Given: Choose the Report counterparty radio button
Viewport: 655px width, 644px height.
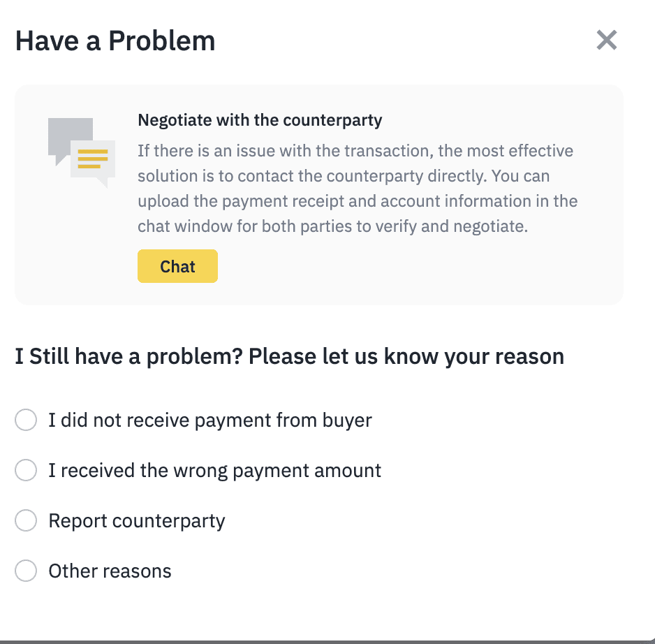Looking at the screenshot, I should click(26, 521).
